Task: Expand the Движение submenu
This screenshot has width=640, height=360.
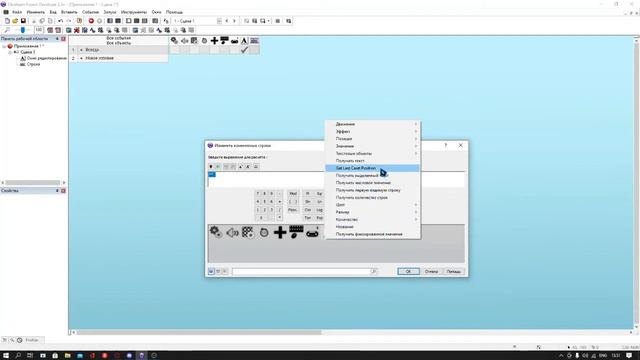Action: (373, 124)
